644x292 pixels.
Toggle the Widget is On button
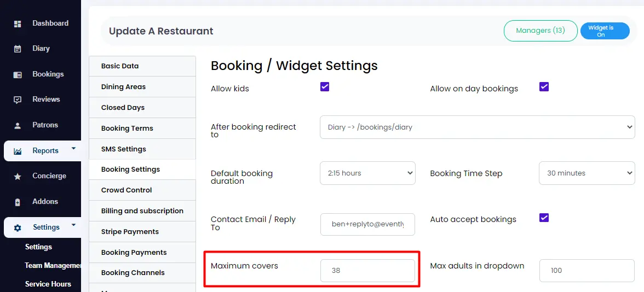coord(605,31)
